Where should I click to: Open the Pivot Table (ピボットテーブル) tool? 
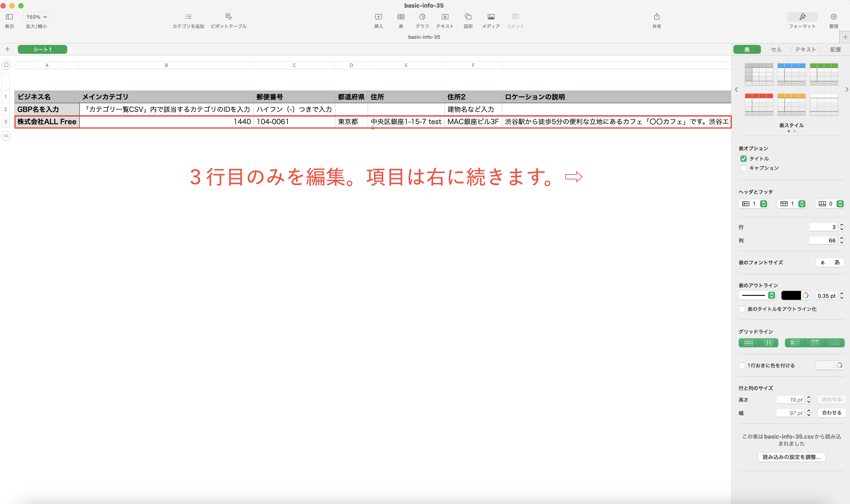tap(228, 17)
